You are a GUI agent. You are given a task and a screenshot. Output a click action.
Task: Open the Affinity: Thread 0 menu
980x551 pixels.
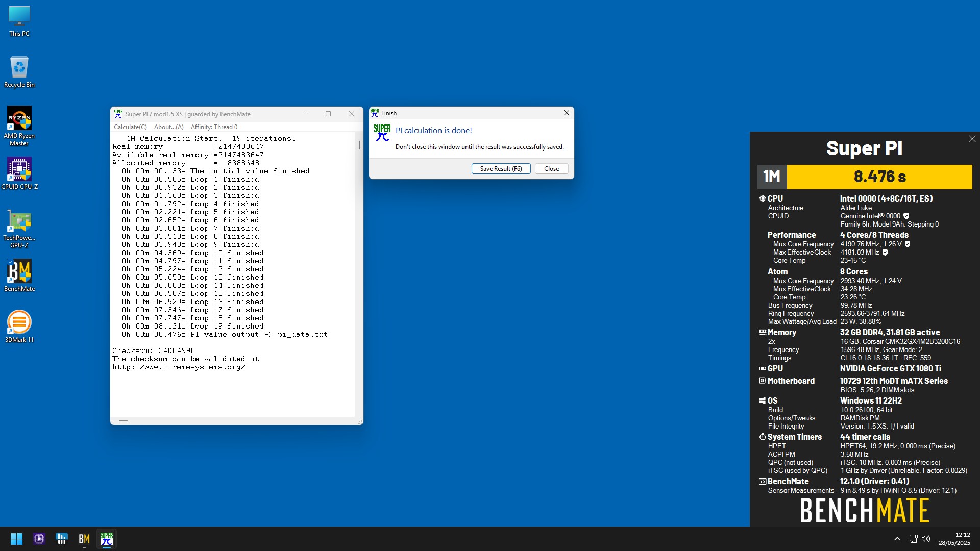(x=214, y=127)
